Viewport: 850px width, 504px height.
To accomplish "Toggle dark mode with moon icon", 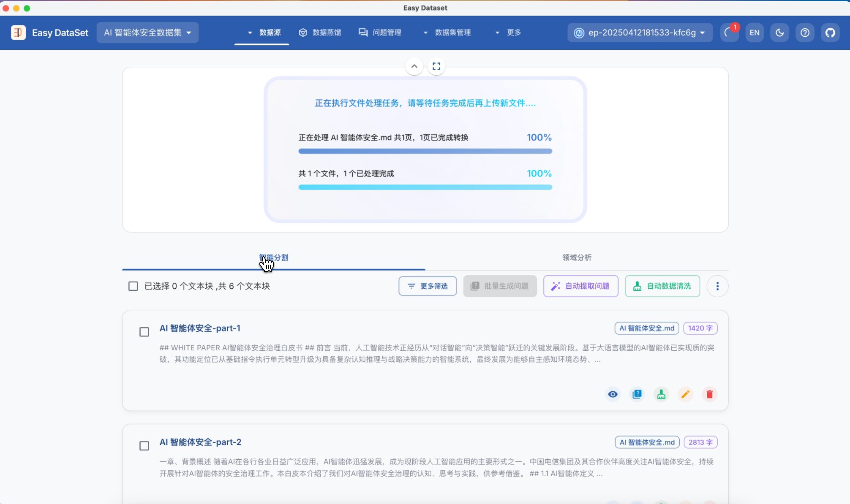I will [x=779, y=33].
